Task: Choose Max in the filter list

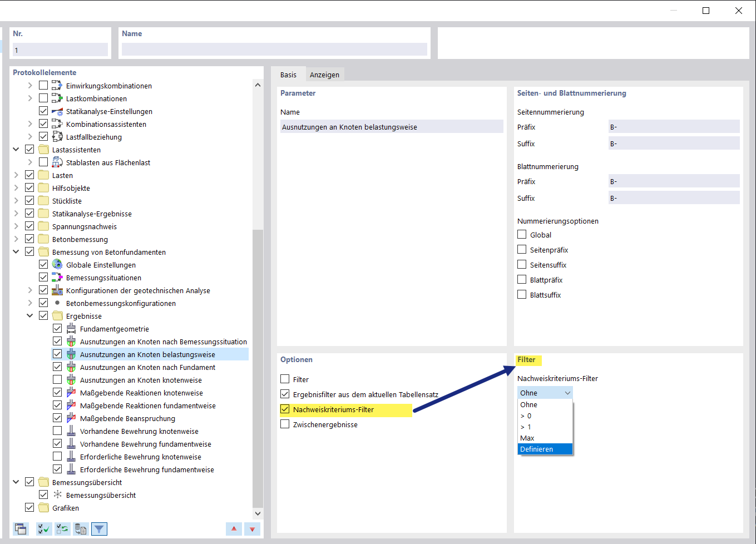Action: tap(545, 438)
